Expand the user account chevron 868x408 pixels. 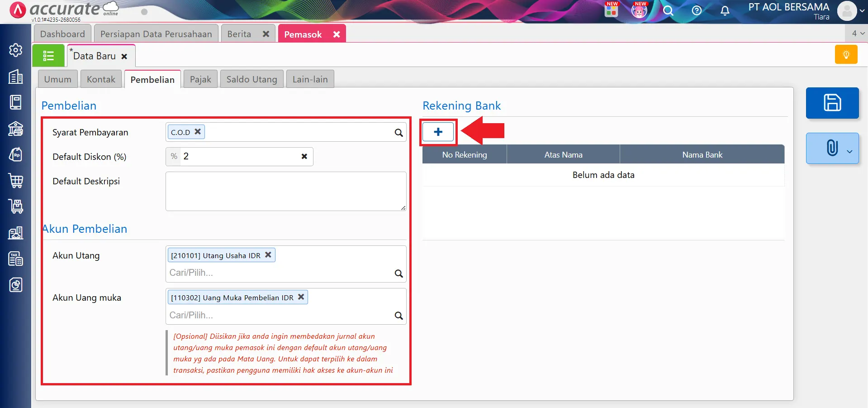click(x=862, y=11)
